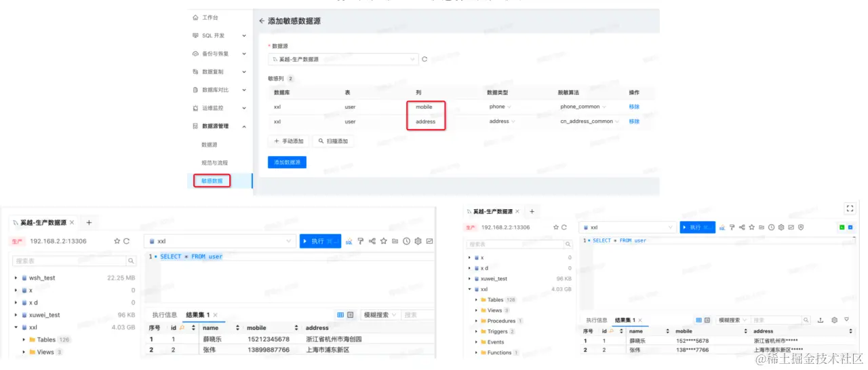868x370 pixels.
Task: Click the 手动添加 button
Action: coord(288,141)
